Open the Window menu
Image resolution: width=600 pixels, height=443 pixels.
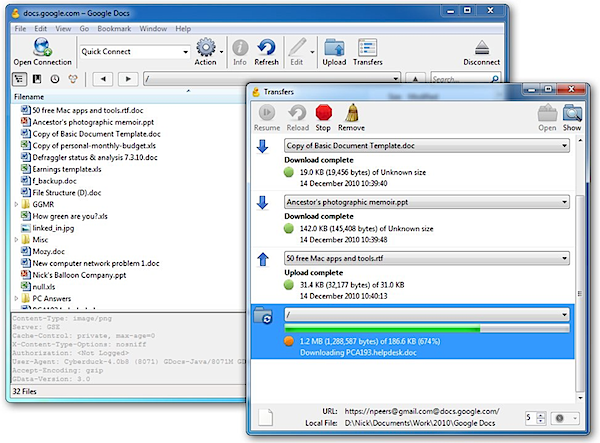tap(153, 29)
